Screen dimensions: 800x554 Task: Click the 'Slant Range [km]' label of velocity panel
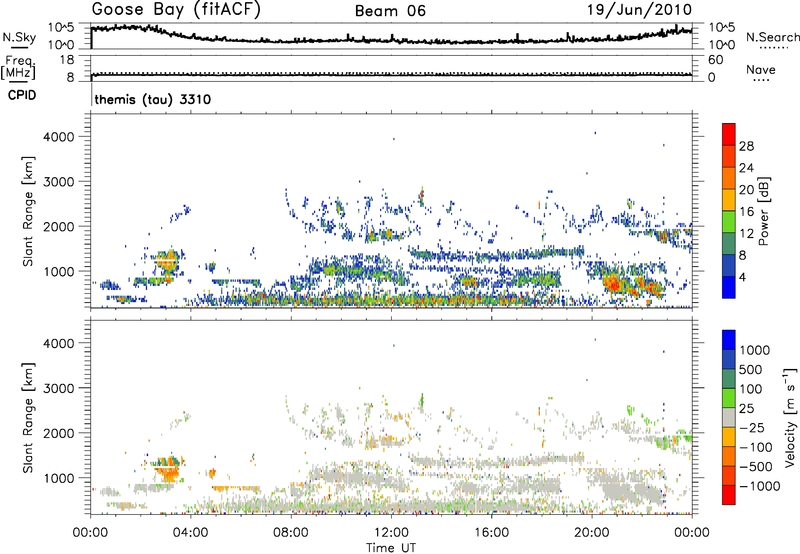click(x=28, y=417)
